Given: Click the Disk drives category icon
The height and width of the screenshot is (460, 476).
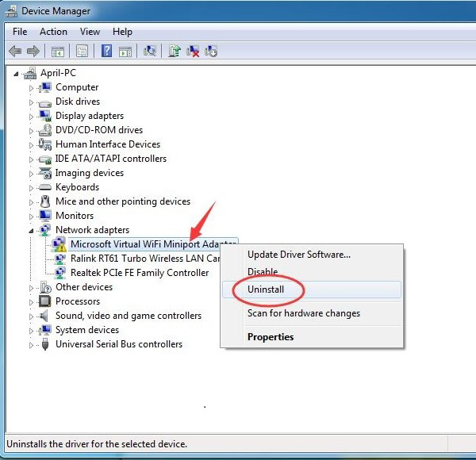Looking at the screenshot, I should 45,103.
